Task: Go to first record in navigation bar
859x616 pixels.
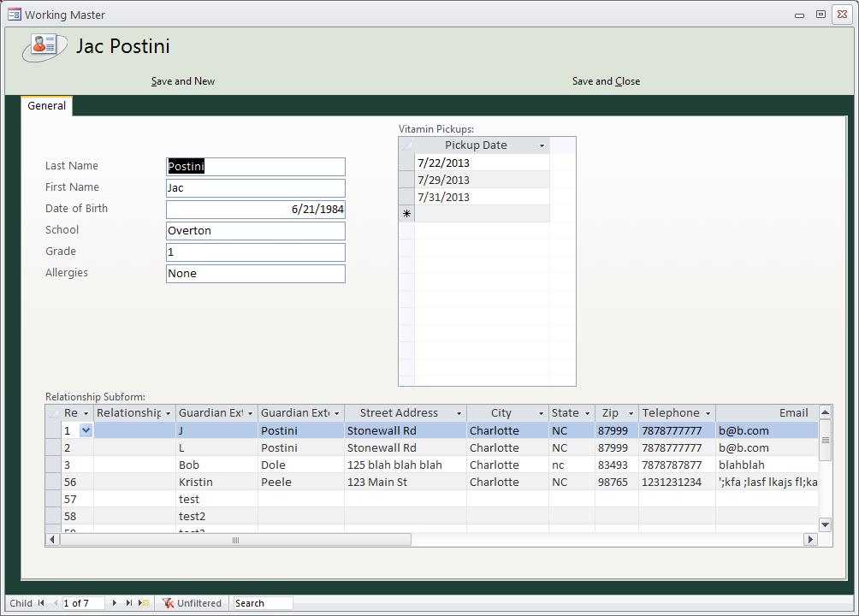Action: coord(41,603)
